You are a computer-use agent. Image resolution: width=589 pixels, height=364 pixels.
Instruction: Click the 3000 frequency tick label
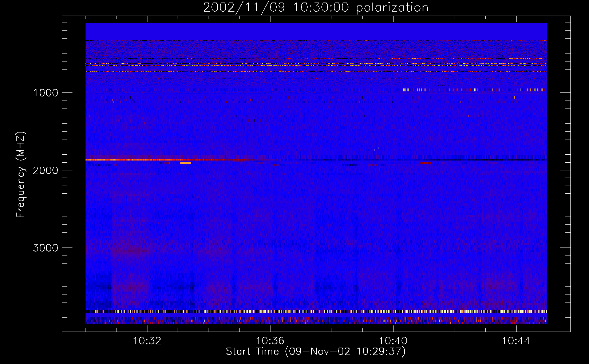(x=46, y=248)
